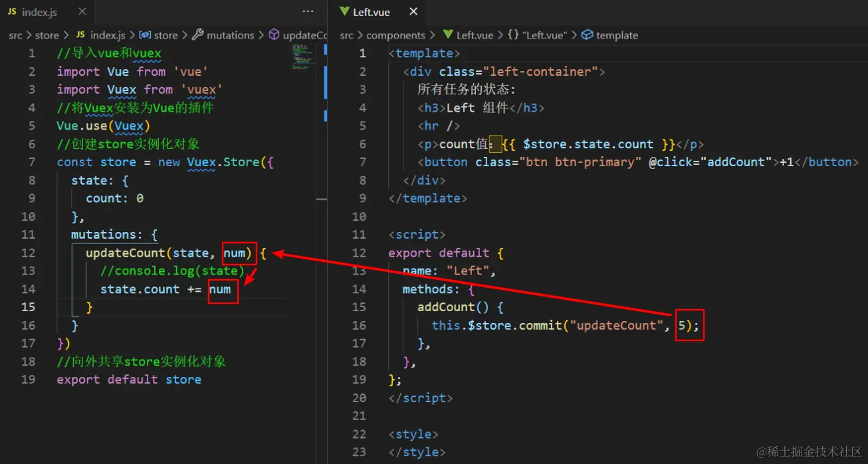
Task: Open the store folder breadcrumb
Action: [47, 35]
